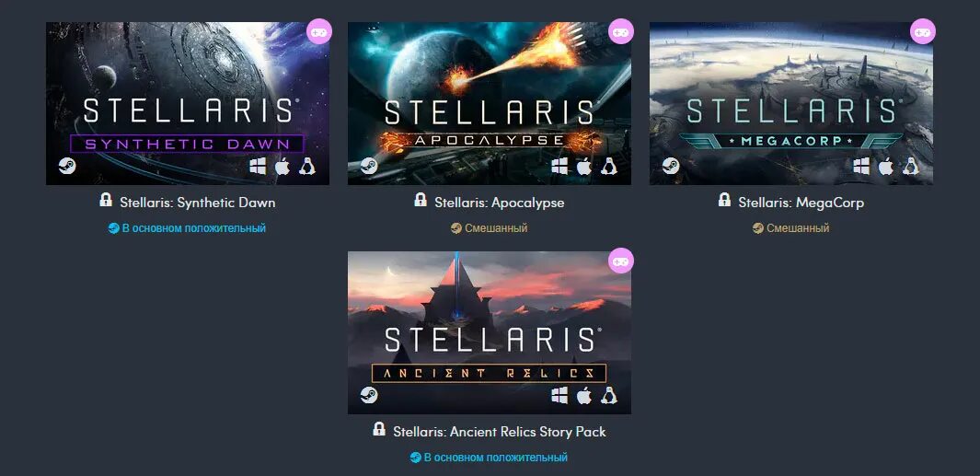Click the lock icon beside Stellaris: Apocalypse
The height and width of the screenshot is (476, 980).
(x=421, y=200)
